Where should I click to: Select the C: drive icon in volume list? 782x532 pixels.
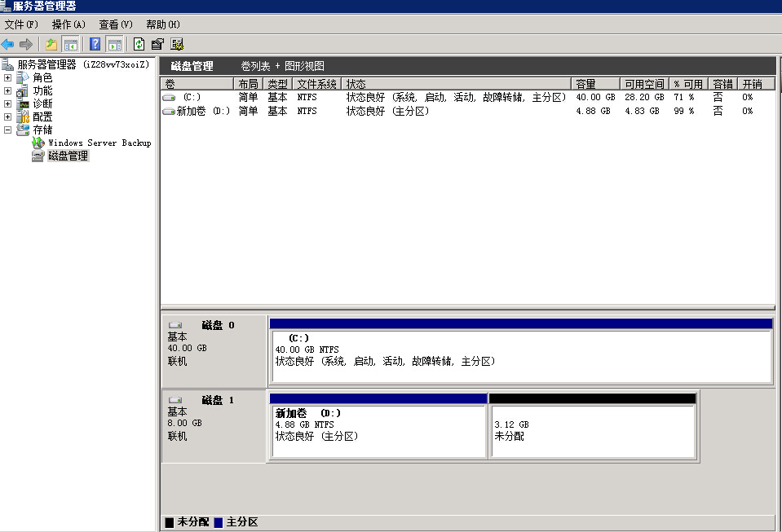point(169,98)
